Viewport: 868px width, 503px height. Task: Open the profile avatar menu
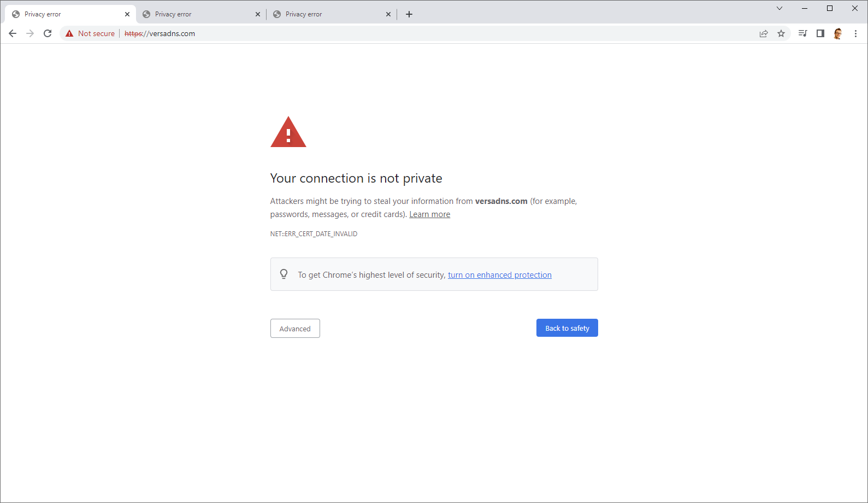(x=838, y=33)
